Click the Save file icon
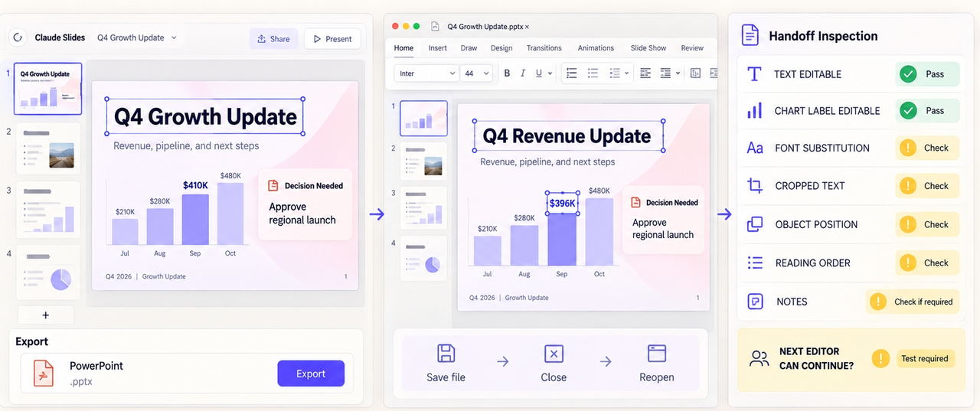Image resolution: width=980 pixels, height=411 pixels. [446, 353]
